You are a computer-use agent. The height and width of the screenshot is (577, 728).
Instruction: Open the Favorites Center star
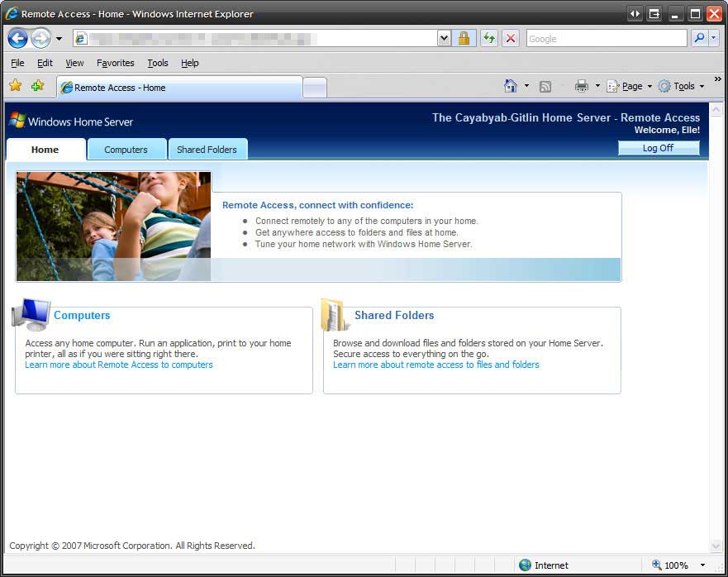pos(15,85)
